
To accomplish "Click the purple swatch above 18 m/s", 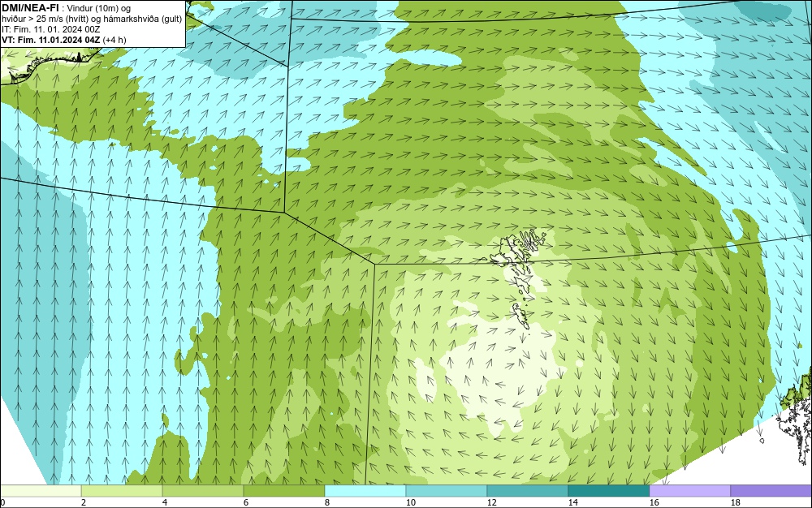I will tap(771, 490).
